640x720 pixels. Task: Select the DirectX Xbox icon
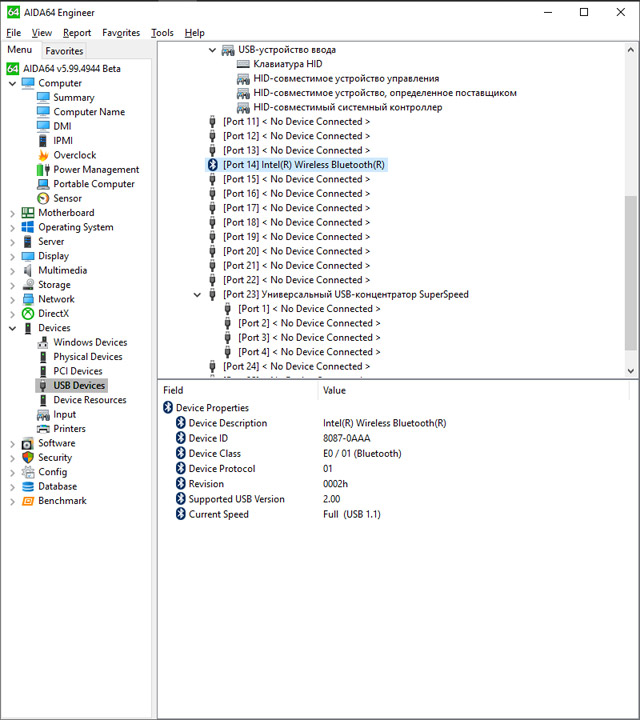click(28, 314)
